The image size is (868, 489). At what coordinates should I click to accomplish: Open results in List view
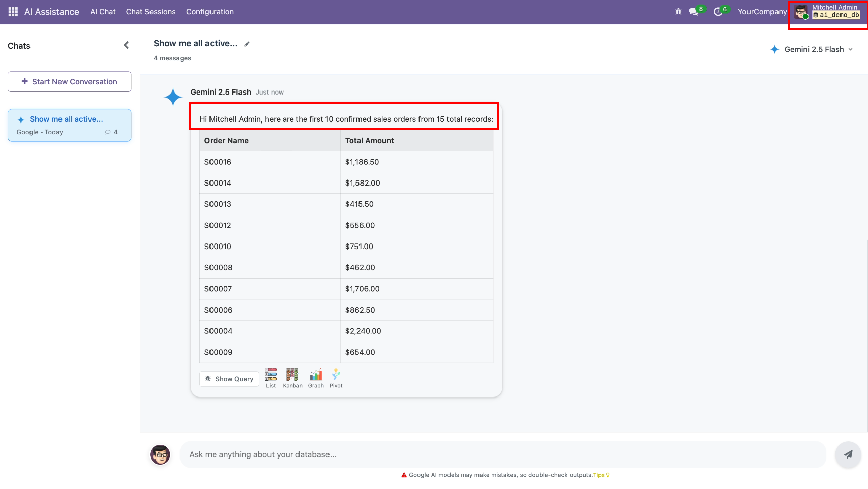[x=271, y=378]
